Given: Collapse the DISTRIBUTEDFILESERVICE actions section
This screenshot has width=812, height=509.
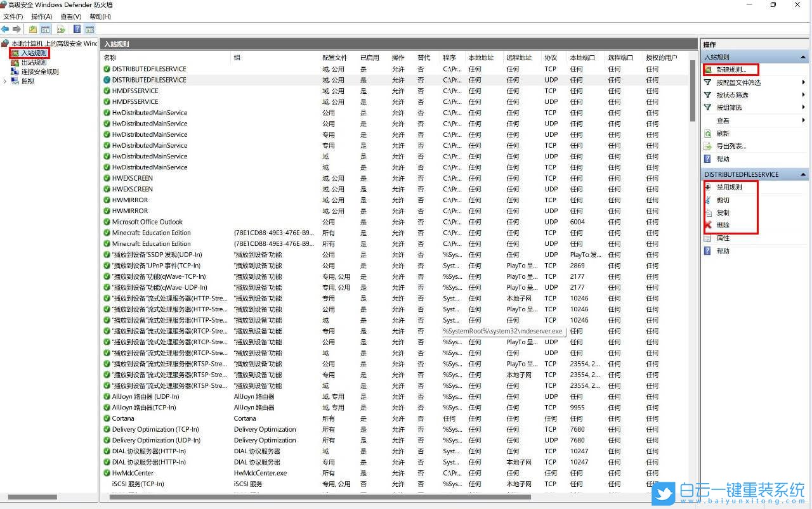Looking at the screenshot, I should click(x=804, y=174).
